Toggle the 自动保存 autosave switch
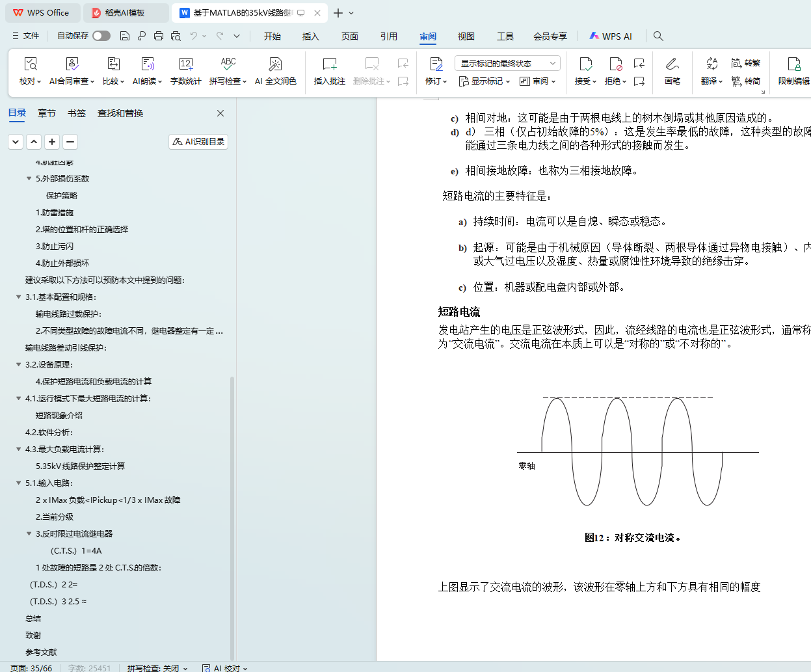Viewport: 811px width, 672px height. [101, 36]
